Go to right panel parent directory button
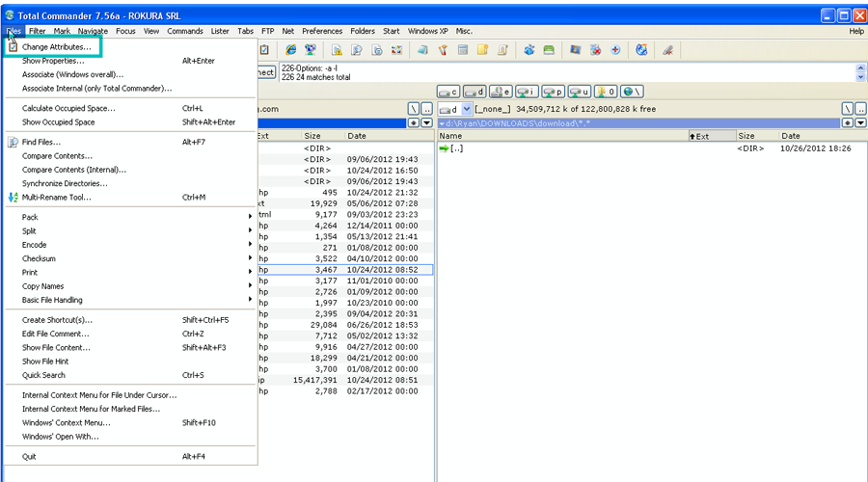This screenshot has width=868, height=482. [861, 109]
